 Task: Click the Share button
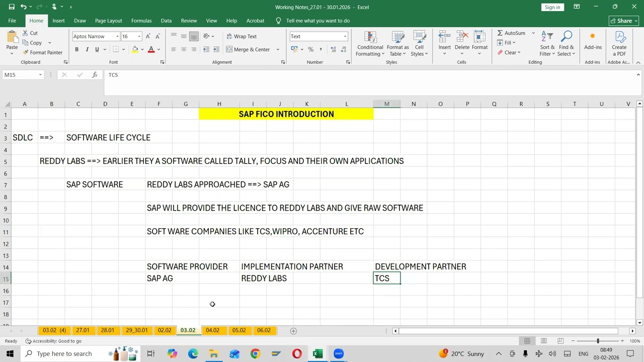(623, 21)
